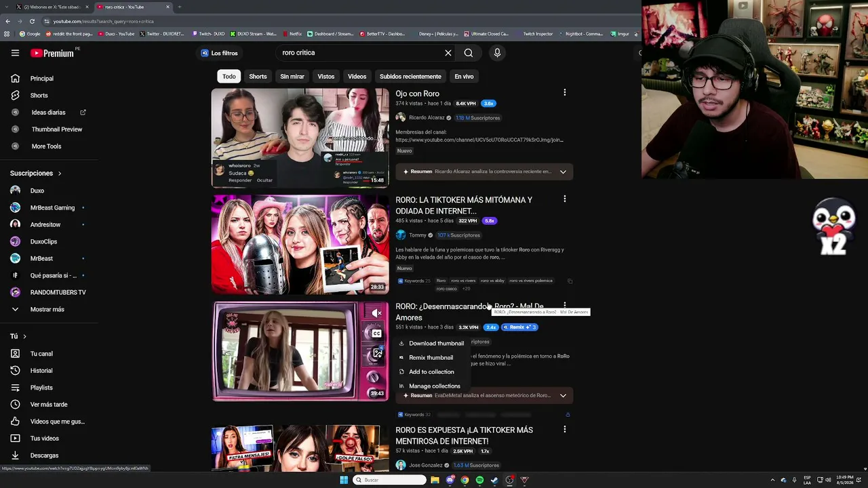Screen dimensions: 868x488
Task: Open Windows Start menu
Action: coord(344,480)
